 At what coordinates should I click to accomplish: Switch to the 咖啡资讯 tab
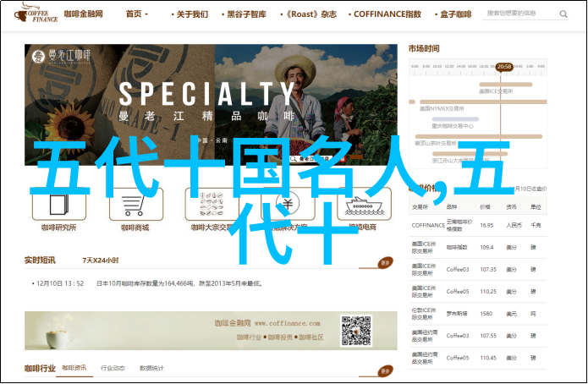click(74, 368)
